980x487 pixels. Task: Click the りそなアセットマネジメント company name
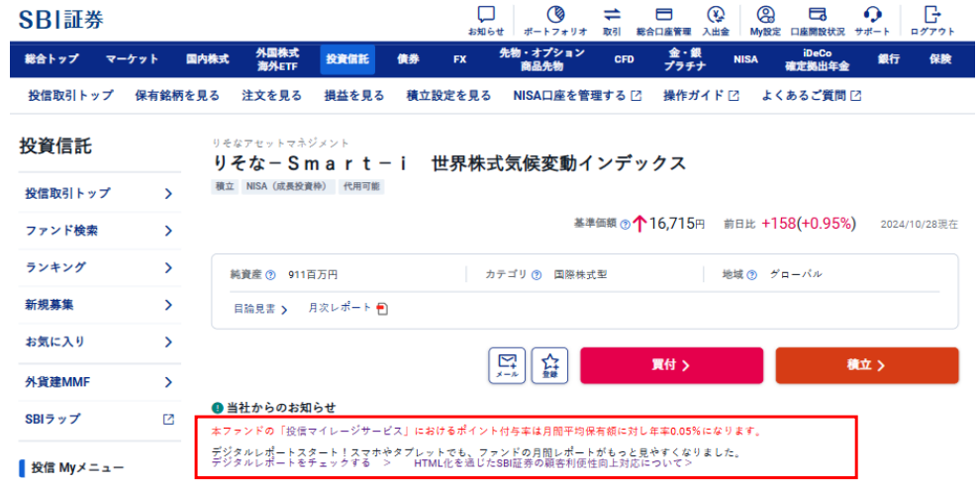[x=280, y=144]
